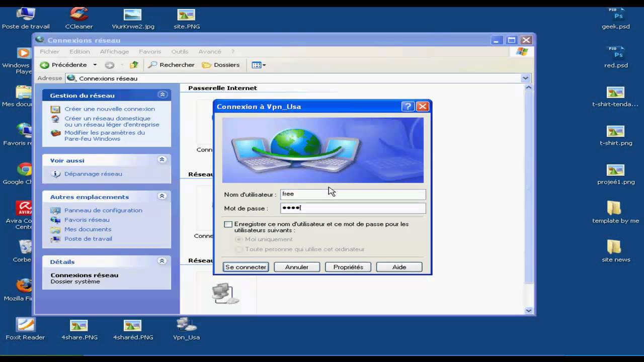Click the folder-up level icon
Screen dimensions: 644x362
[x=134, y=65]
